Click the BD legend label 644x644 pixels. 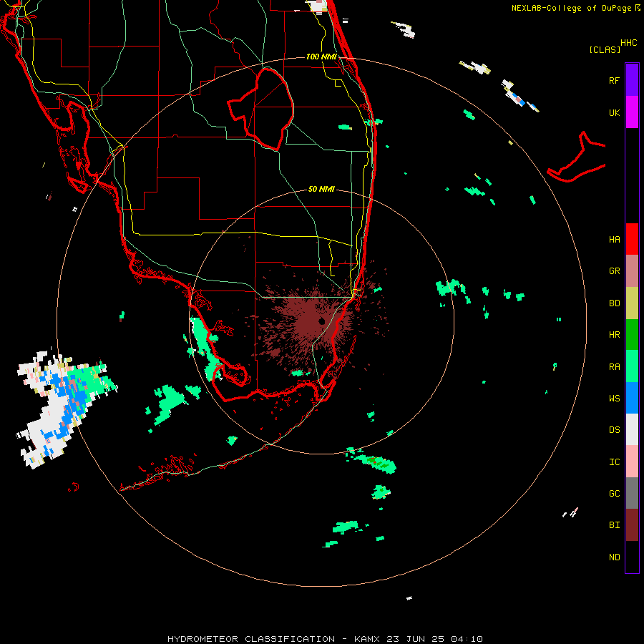[614, 303]
